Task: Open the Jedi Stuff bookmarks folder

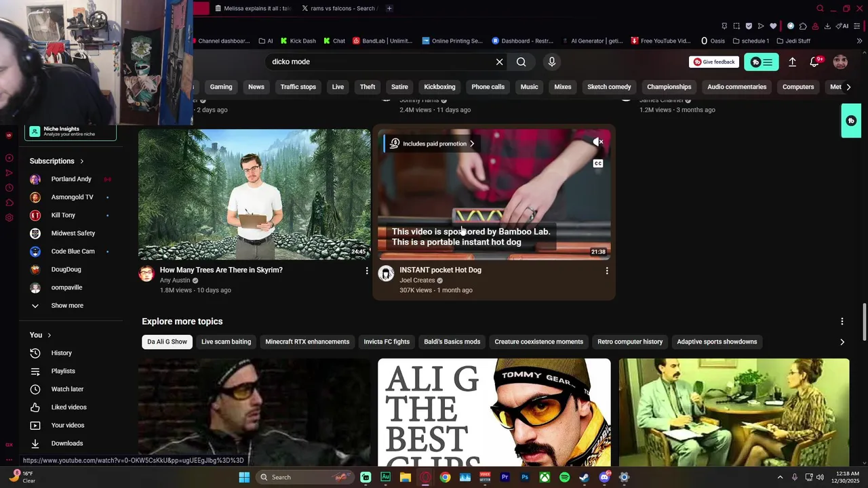Action: click(793, 41)
